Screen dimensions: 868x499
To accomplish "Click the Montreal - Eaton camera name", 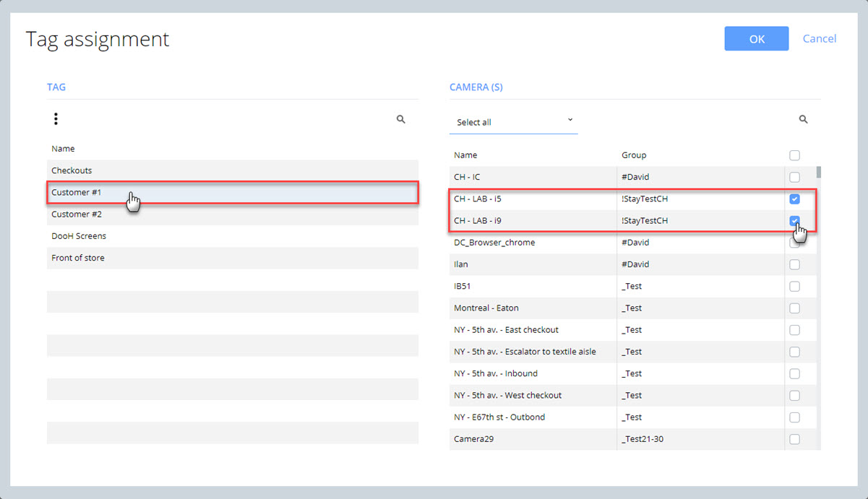I will coord(486,308).
